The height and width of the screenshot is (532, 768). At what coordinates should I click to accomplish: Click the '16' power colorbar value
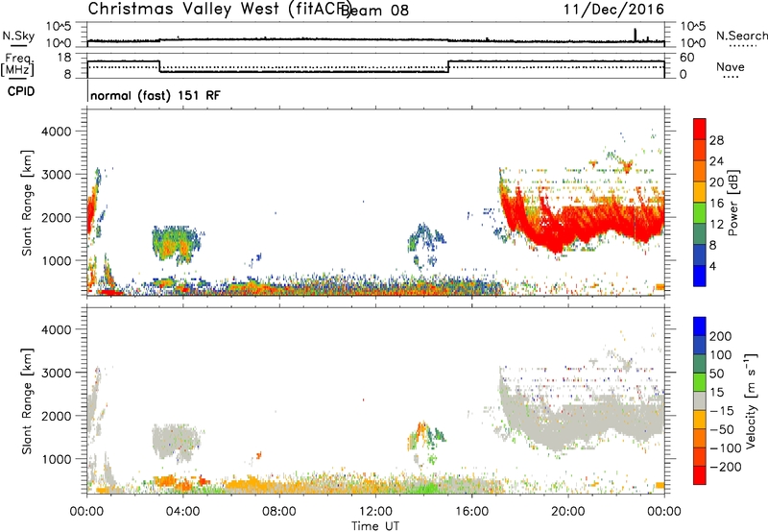coord(716,203)
